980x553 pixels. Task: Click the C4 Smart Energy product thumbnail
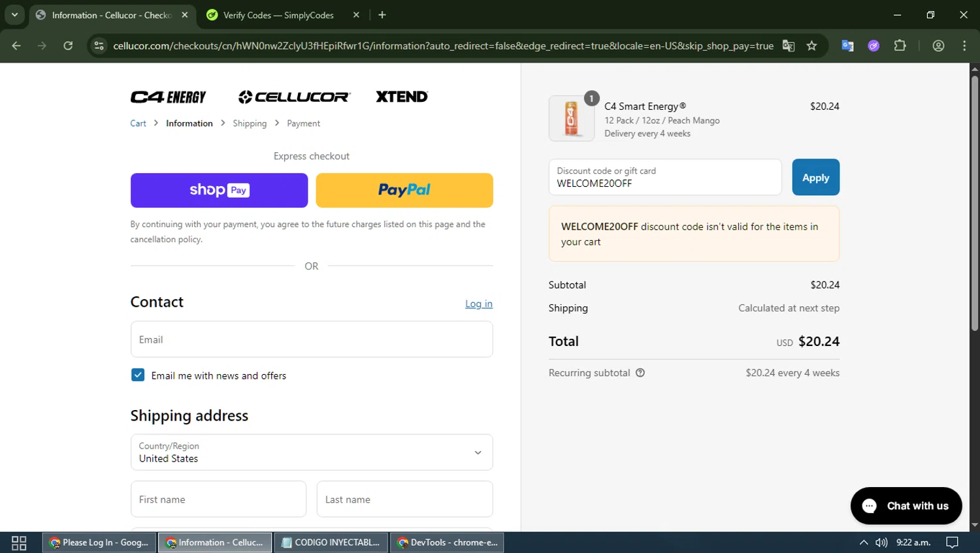(x=572, y=118)
